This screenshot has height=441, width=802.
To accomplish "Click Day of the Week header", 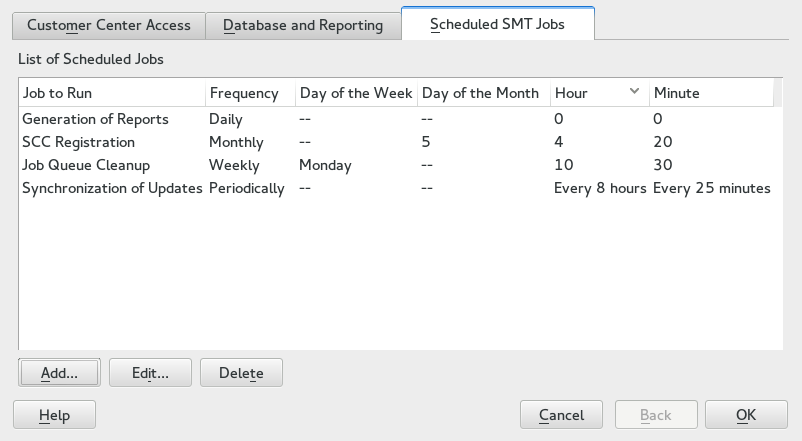I will [356, 93].
